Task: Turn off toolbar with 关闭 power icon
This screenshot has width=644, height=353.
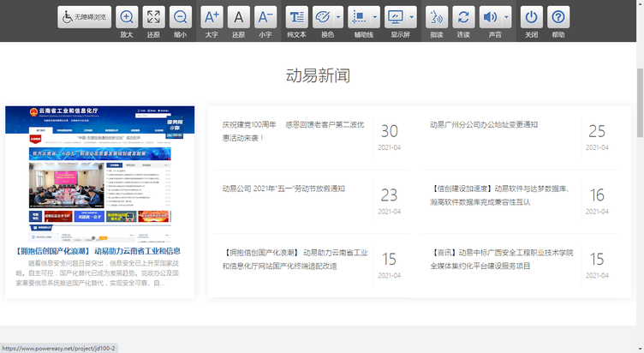Action: click(532, 17)
